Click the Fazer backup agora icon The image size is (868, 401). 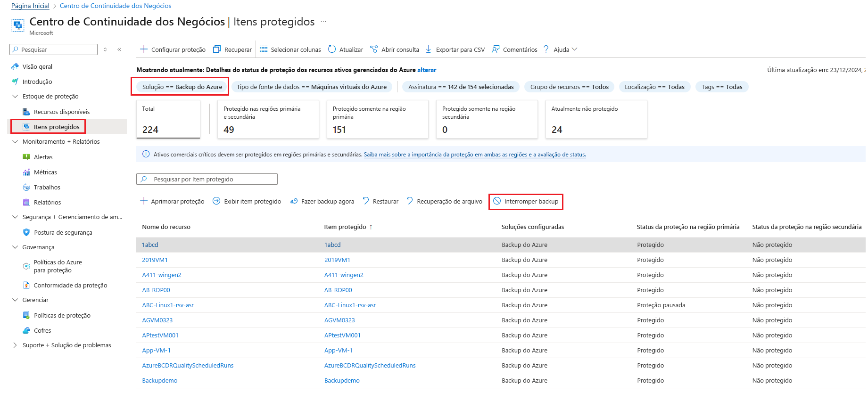point(294,201)
